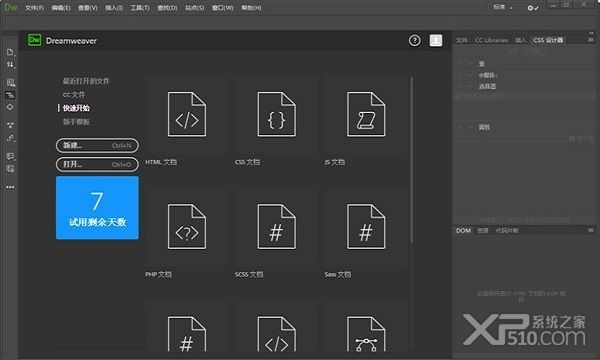Create a new JS 文档 file
This screenshot has height=360, width=600.
click(366, 114)
